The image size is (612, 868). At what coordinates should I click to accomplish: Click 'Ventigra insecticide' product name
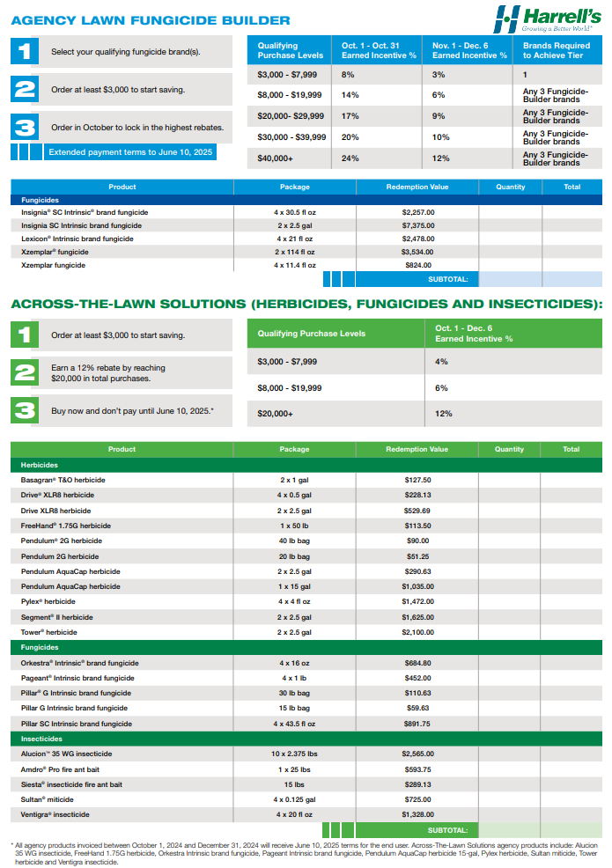pos(55,814)
